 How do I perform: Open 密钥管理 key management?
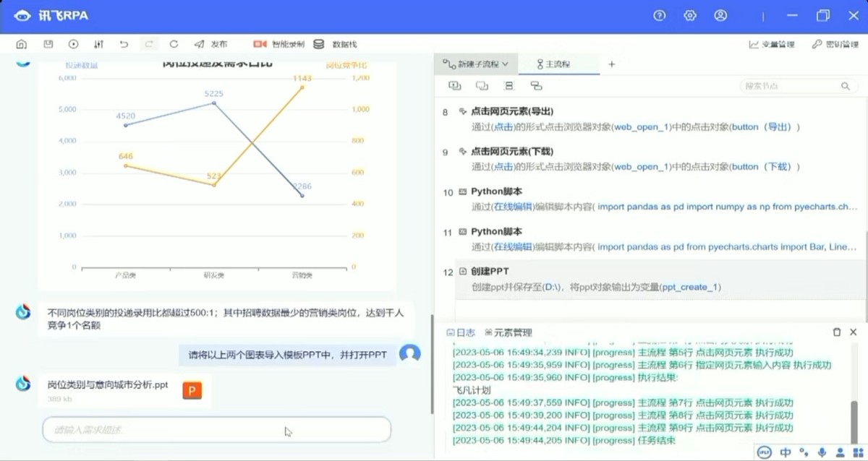pos(835,44)
